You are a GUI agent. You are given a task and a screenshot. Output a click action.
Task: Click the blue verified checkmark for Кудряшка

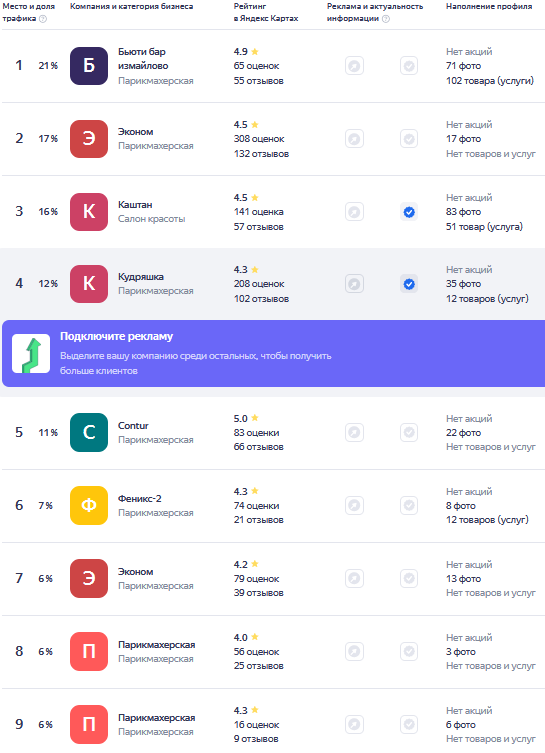pyautogui.click(x=409, y=284)
